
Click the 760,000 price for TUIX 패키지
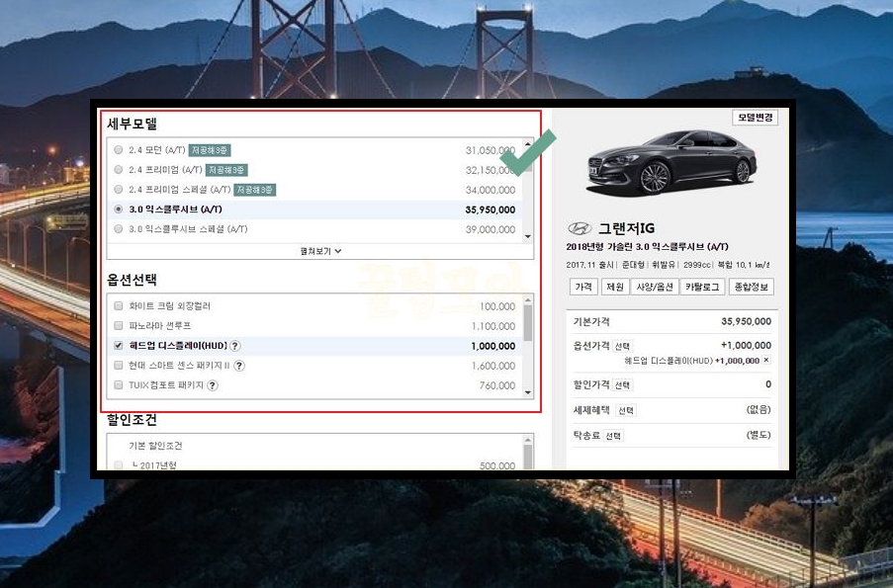click(497, 385)
